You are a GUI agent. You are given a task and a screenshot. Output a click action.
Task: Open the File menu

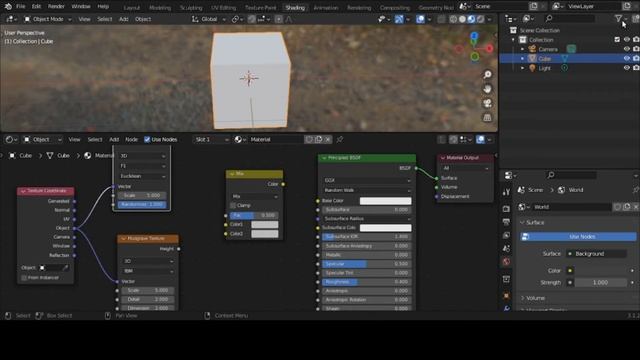20,7
